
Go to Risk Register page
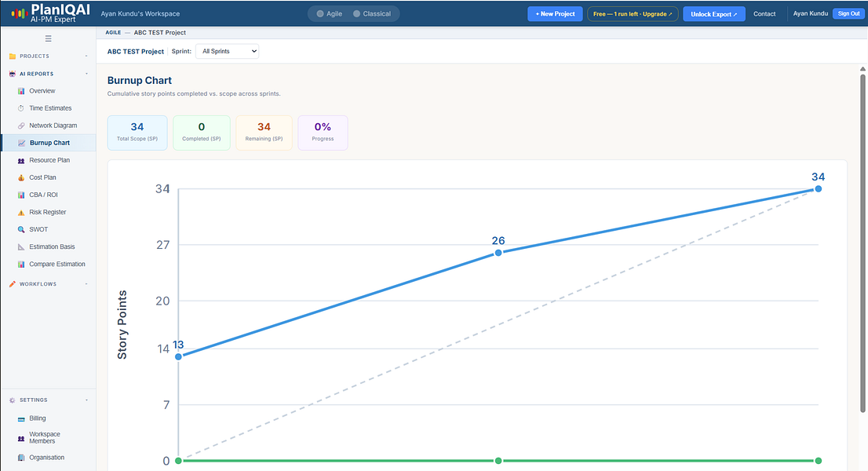(x=48, y=213)
